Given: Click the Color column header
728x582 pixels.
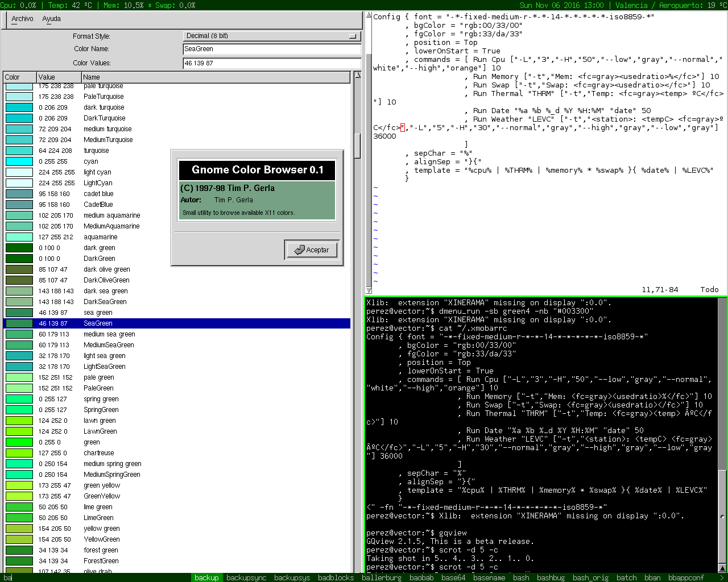Looking at the screenshot, I should [20, 77].
